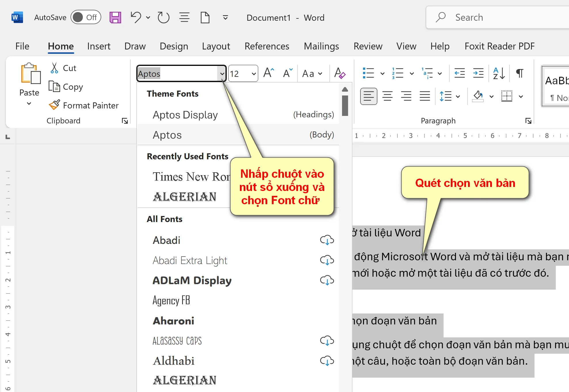Click the Increase Font Size icon
This screenshot has height=392, width=569.
tap(269, 73)
